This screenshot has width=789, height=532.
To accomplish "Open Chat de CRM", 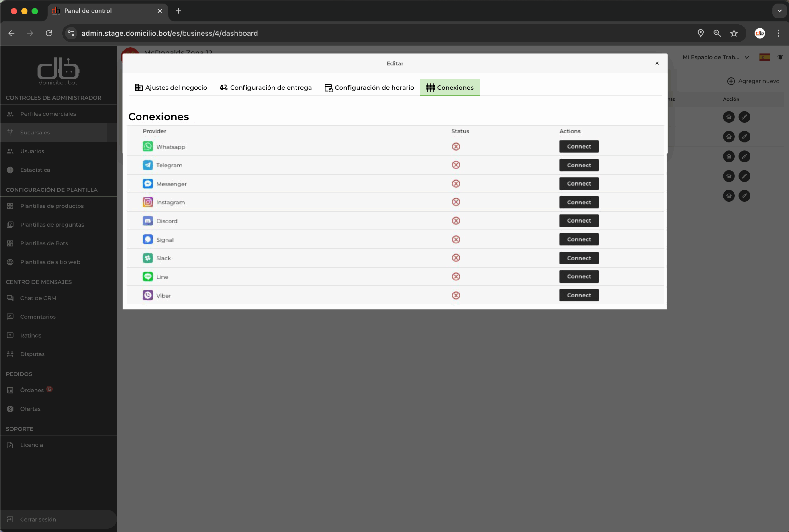I will [x=58, y=298].
